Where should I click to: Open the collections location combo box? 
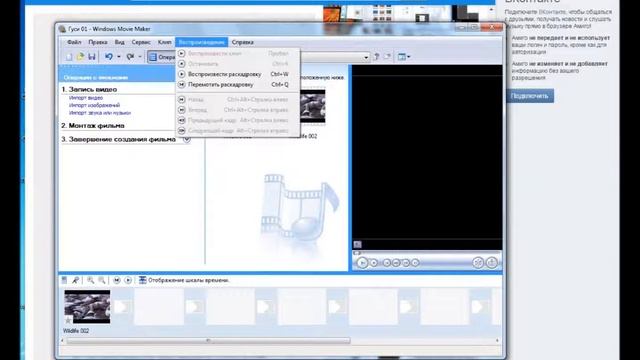pos(335,57)
